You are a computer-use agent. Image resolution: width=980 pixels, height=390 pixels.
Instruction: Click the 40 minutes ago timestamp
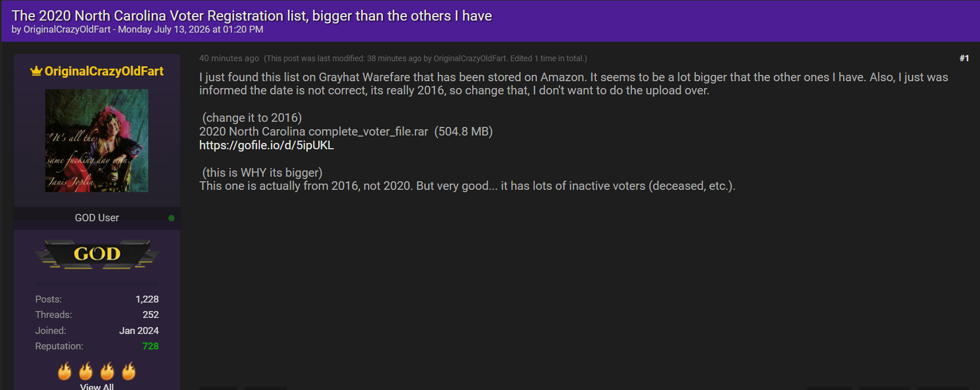pos(229,58)
